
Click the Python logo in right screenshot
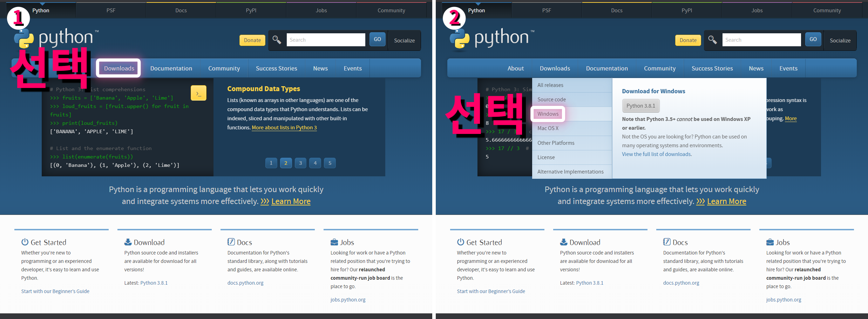point(492,38)
